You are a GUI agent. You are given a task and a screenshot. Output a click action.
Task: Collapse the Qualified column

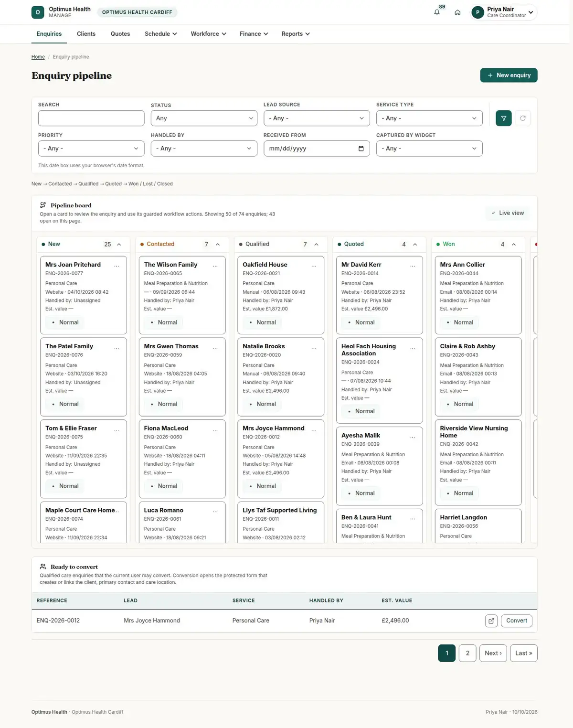pyautogui.click(x=316, y=245)
